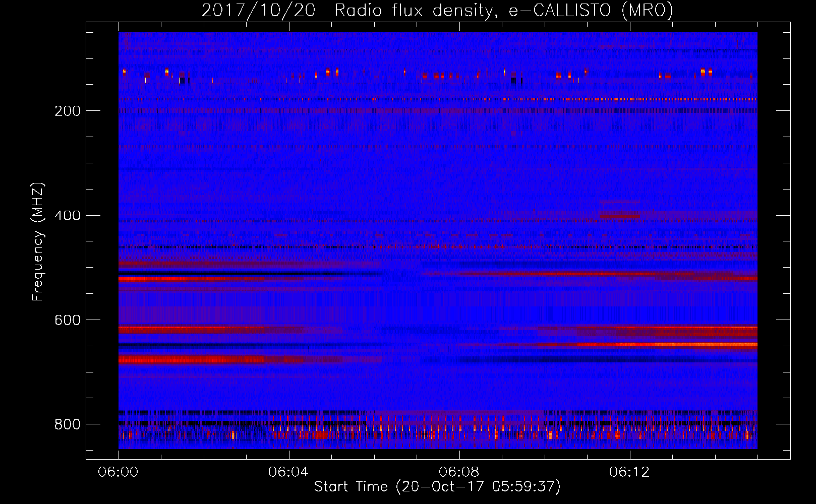Click the 06:00 time tick label

119,472
